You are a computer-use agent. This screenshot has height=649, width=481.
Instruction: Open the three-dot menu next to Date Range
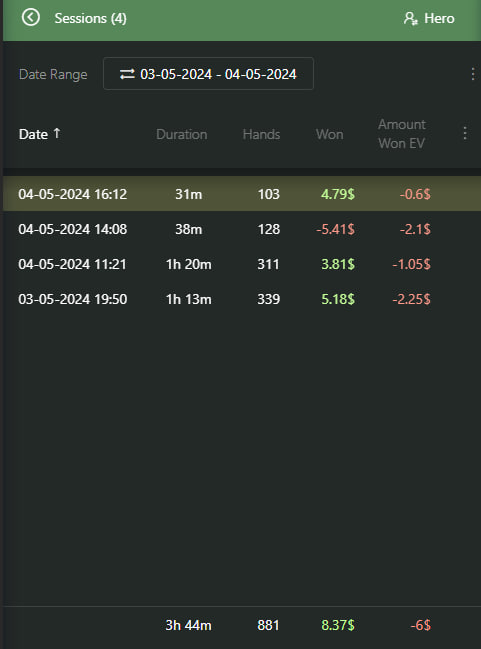pos(473,74)
